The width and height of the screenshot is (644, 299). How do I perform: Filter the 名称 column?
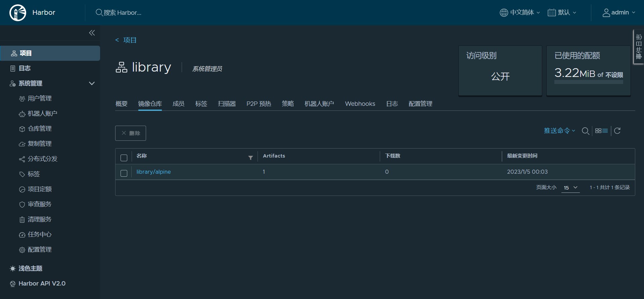250,158
